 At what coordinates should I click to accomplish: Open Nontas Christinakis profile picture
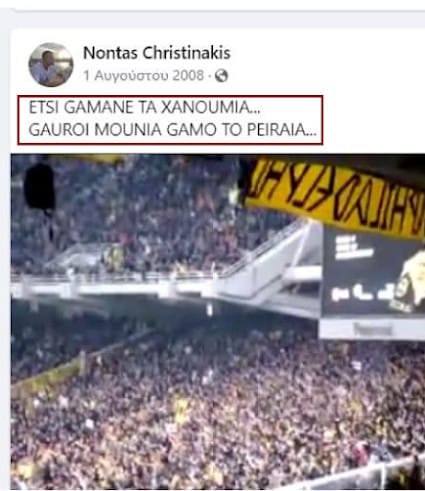click(51, 65)
